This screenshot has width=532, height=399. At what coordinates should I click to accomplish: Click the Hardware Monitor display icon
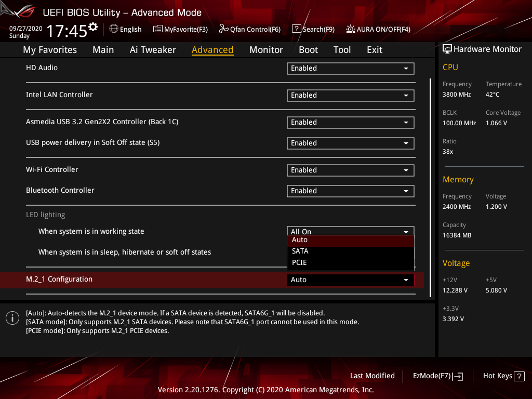pos(447,49)
